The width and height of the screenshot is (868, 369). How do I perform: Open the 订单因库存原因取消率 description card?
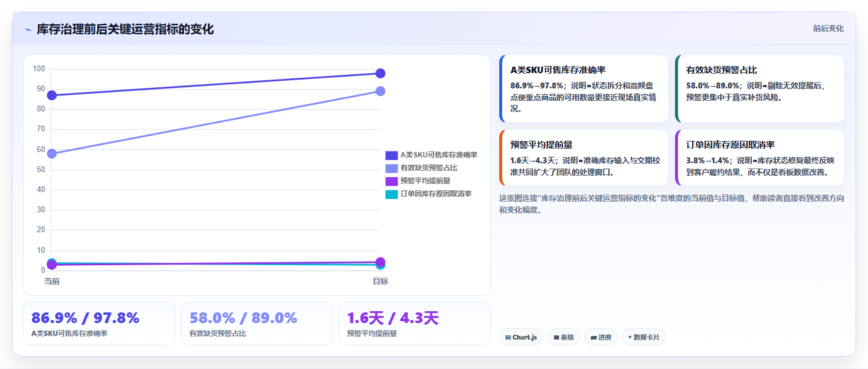click(x=760, y=158)
